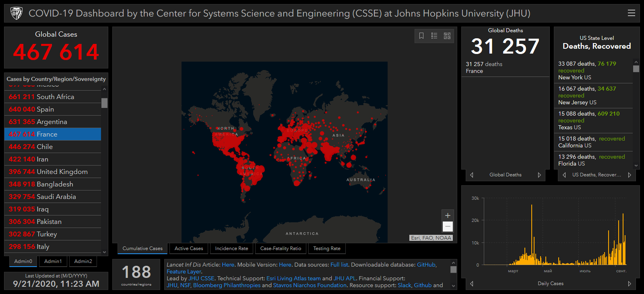Go to next Daily Cases chart arrow
This screenshot has width=644, height=294.
click(x=630, y=284)
